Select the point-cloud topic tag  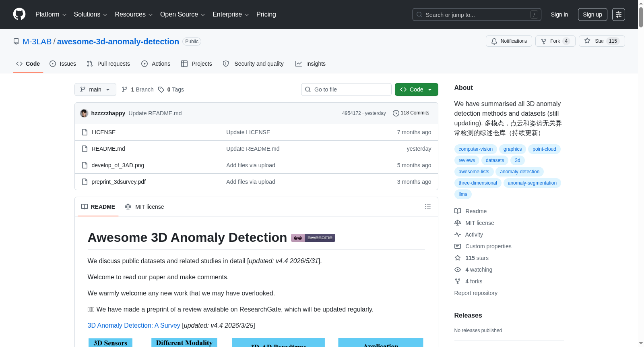(x=544, y=149)
